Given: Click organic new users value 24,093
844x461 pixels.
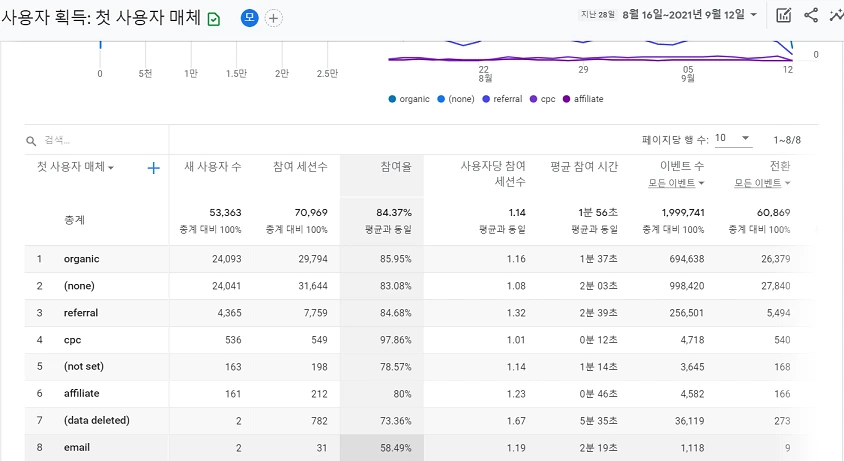Looking at the screenshot, I should pos(227,259).
